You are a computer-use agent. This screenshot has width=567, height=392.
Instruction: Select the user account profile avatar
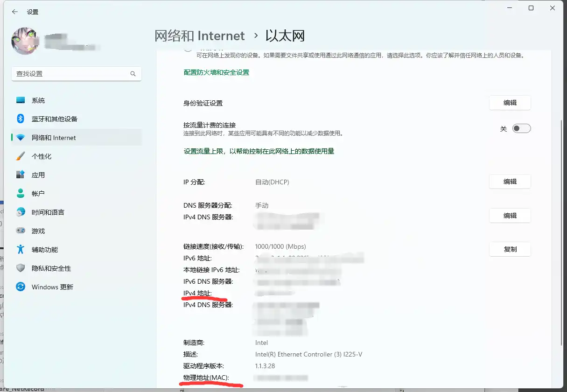25,41
